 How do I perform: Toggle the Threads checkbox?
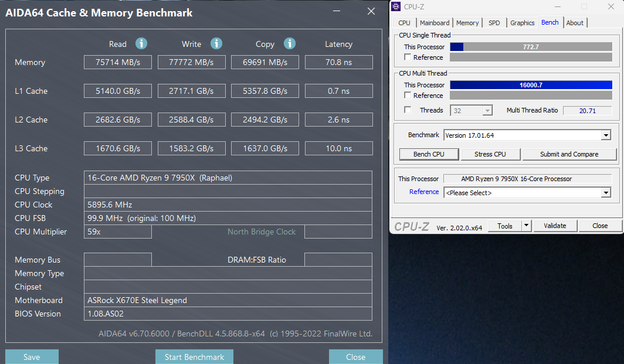[408, 110]
